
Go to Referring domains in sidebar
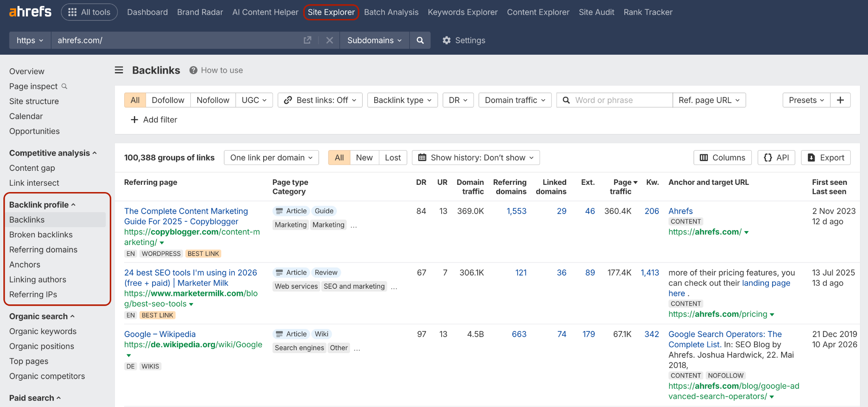43,250
